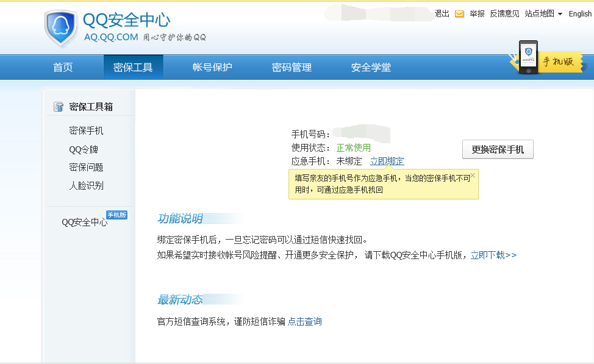Open QQ令牌 in the sidebar
Screen dimensions: 594x364
point(84,149)
